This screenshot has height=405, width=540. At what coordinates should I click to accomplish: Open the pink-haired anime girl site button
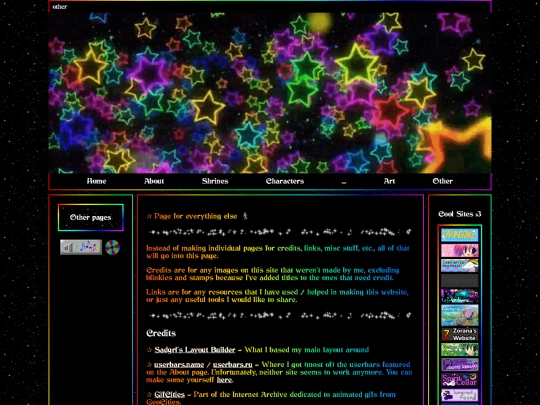(x=460, y=250)
